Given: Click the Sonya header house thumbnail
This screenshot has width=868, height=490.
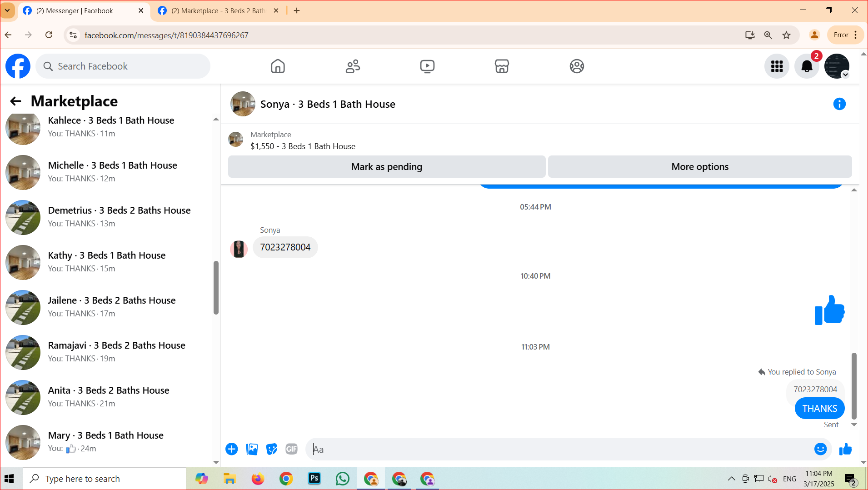Looking at the screenshot, I should pos(243,104).
